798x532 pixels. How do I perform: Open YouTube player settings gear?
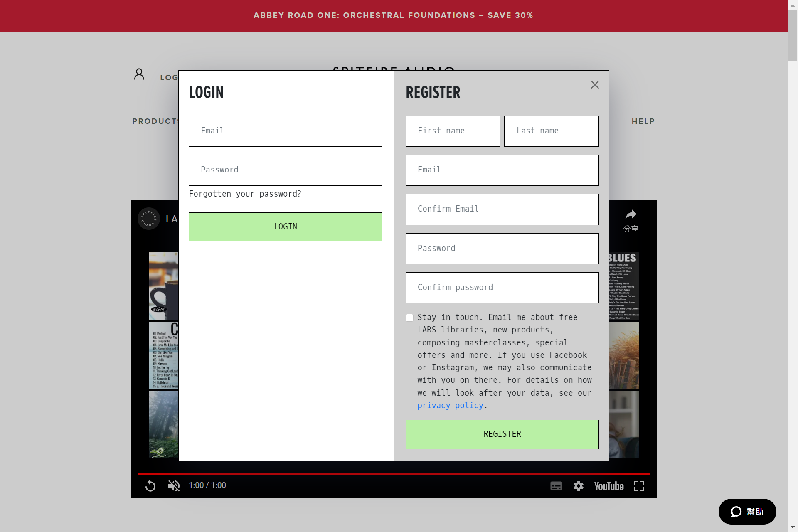pos(579,486)
